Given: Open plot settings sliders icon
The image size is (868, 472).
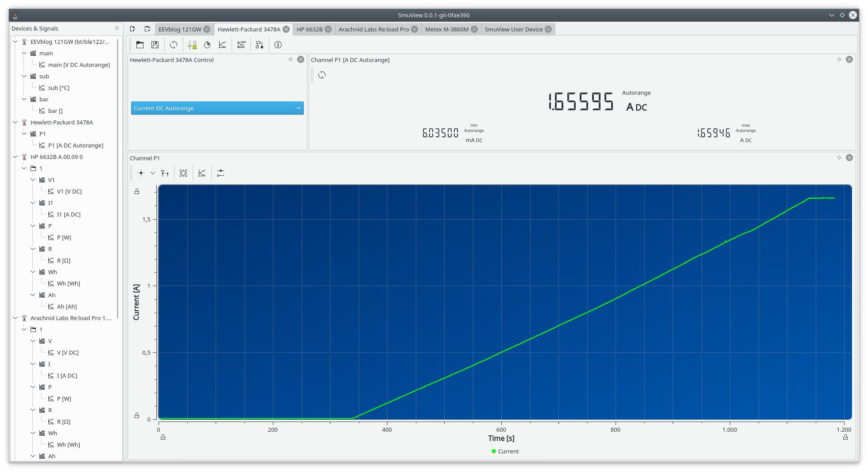Looking at the screenshot, I should coord(221,173).
